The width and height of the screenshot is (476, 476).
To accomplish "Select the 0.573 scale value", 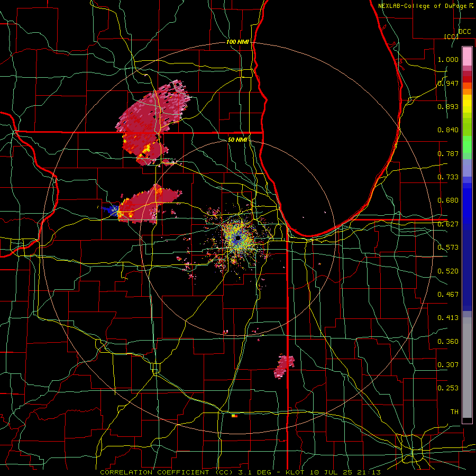I will (x=448, y=248).
